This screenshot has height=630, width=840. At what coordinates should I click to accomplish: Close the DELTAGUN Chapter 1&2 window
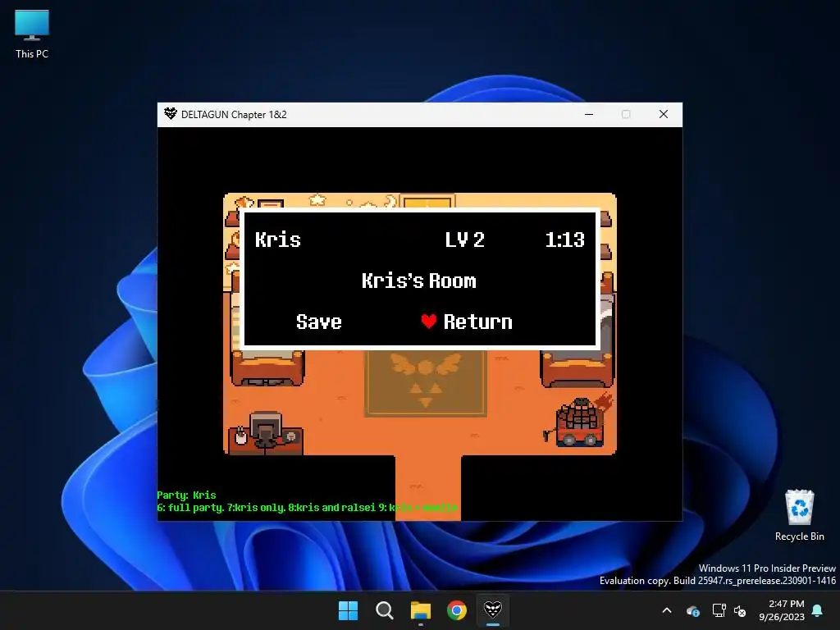click(x=663, y=114)
